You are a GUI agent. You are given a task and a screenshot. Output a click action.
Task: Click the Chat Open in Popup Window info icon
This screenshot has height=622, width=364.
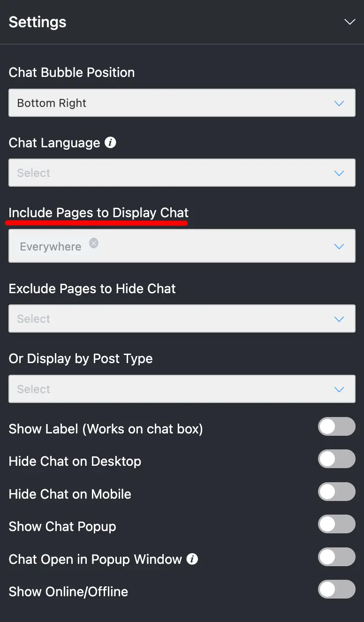[193, 558]
